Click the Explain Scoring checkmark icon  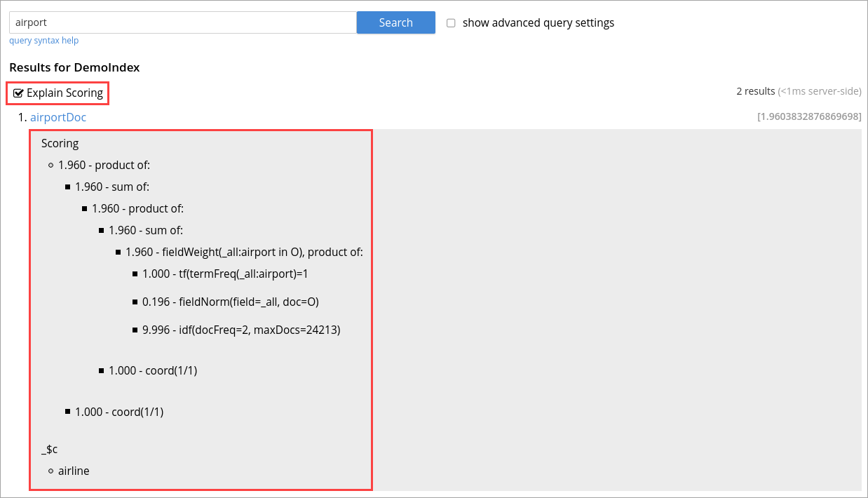pyautogui.click(x=19, y=92)
